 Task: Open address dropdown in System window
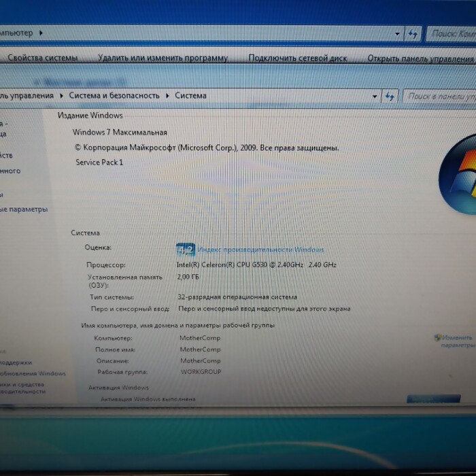tap(375, 97)
